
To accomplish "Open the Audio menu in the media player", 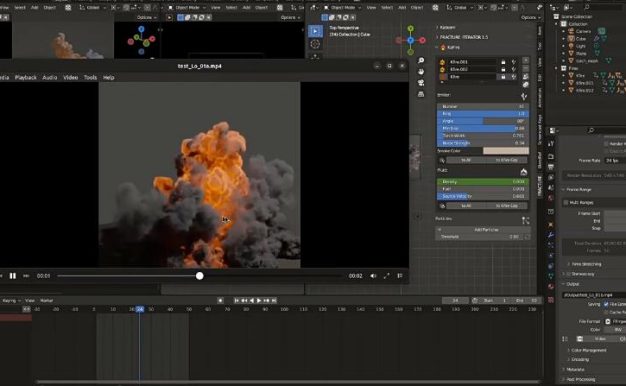I will [x=50, y=77].
